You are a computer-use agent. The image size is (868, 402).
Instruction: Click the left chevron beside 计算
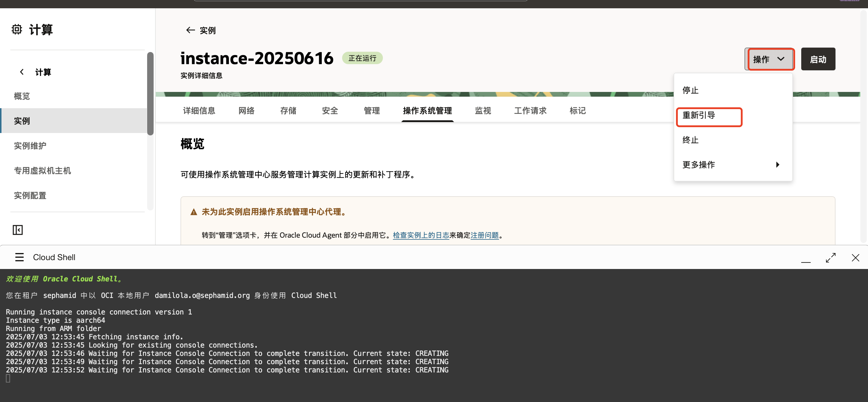(x=22, y=72)
